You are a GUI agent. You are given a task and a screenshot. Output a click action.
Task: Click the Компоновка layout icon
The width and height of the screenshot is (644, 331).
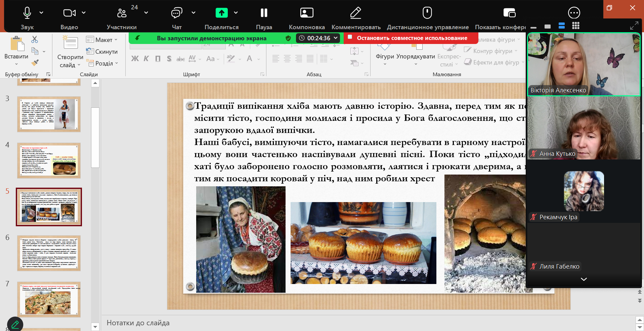tap(306, 13)
